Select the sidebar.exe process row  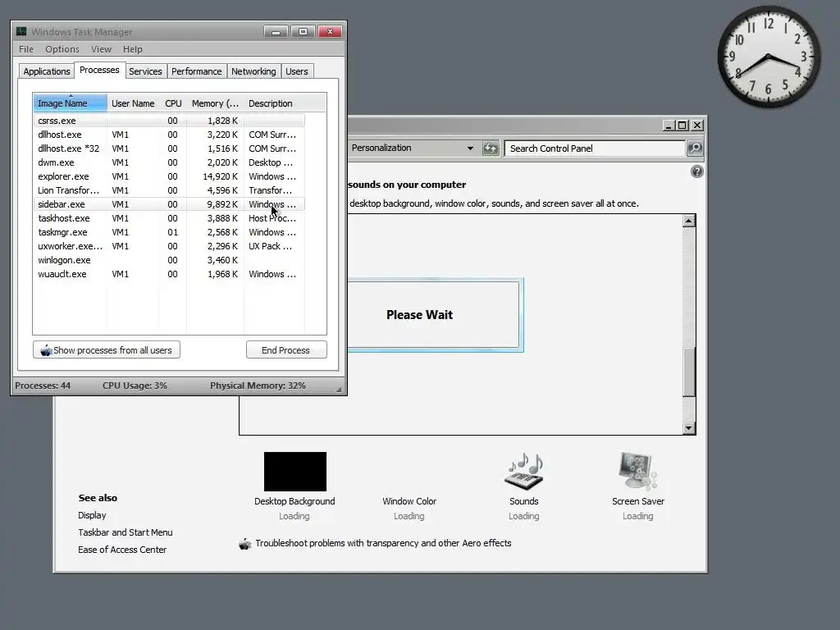pos(169,204)
